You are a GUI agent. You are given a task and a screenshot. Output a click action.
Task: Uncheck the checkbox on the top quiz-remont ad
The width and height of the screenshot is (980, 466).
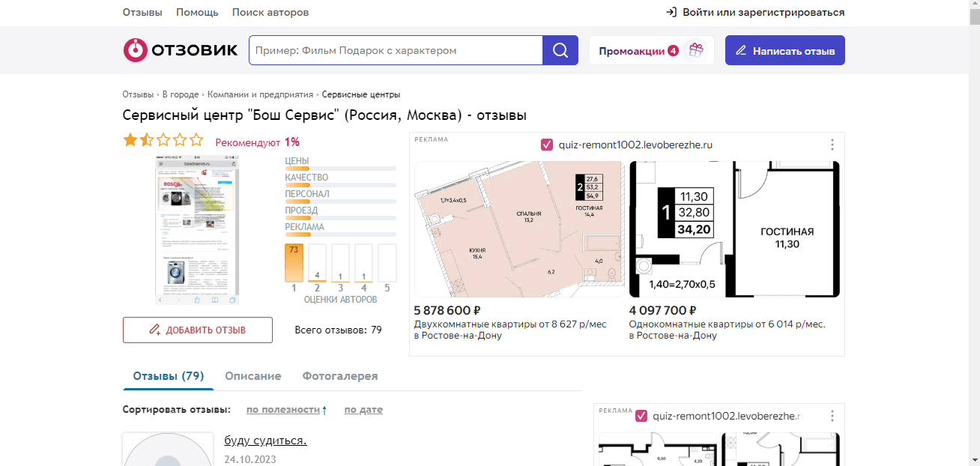[x=546, y=144]
